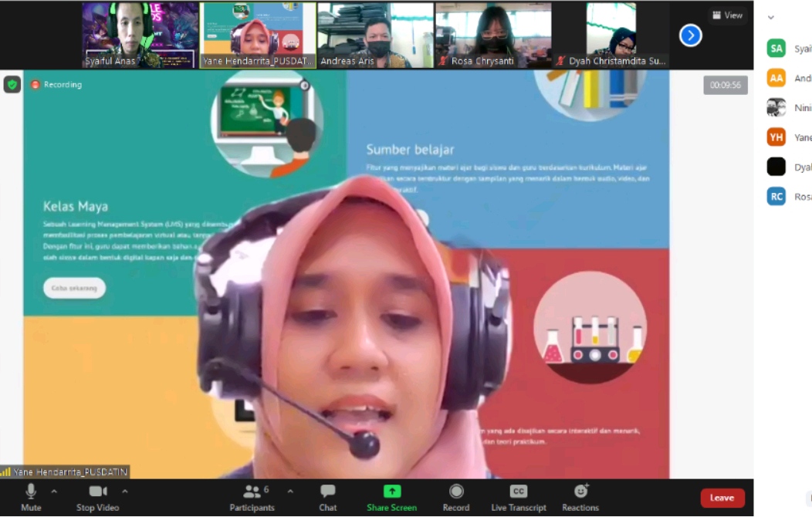
Task: Click the green encryption shield icon
Action: pyautogui.click(x=12, y=84)
